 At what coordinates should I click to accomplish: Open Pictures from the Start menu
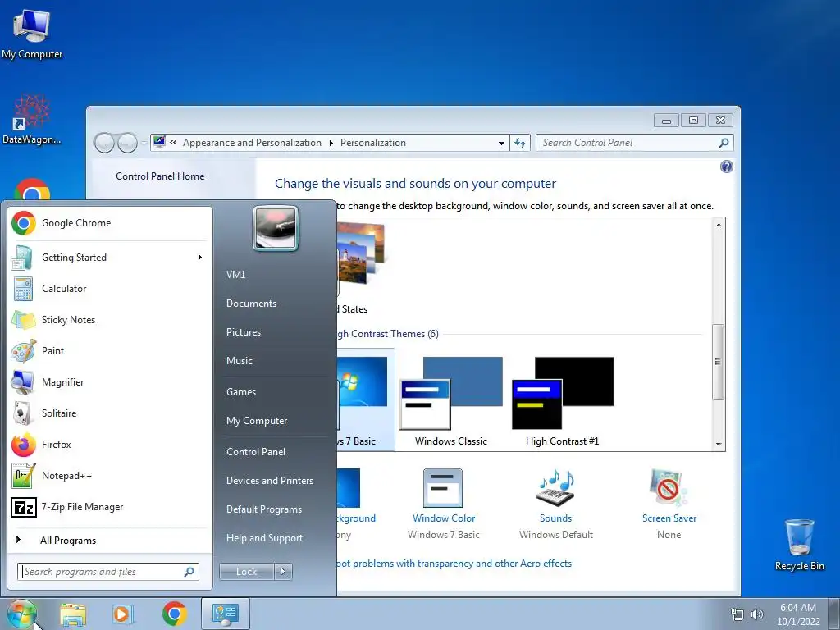[x=244, y=332]
